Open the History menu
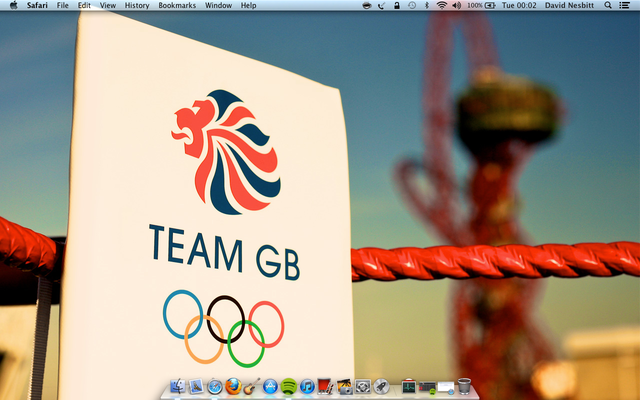The height and width of the screenshot is (400, 640). click(x=137, y=5)
